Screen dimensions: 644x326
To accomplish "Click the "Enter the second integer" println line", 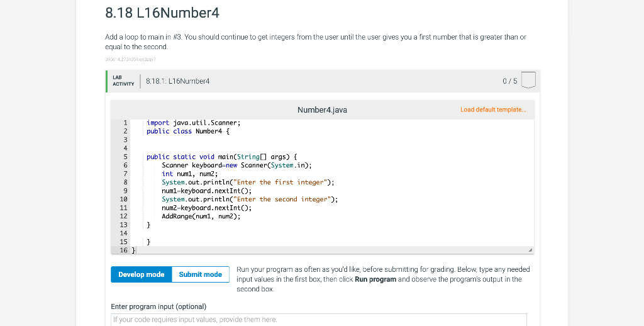I will pyautogui.click(x=250, y=200).
